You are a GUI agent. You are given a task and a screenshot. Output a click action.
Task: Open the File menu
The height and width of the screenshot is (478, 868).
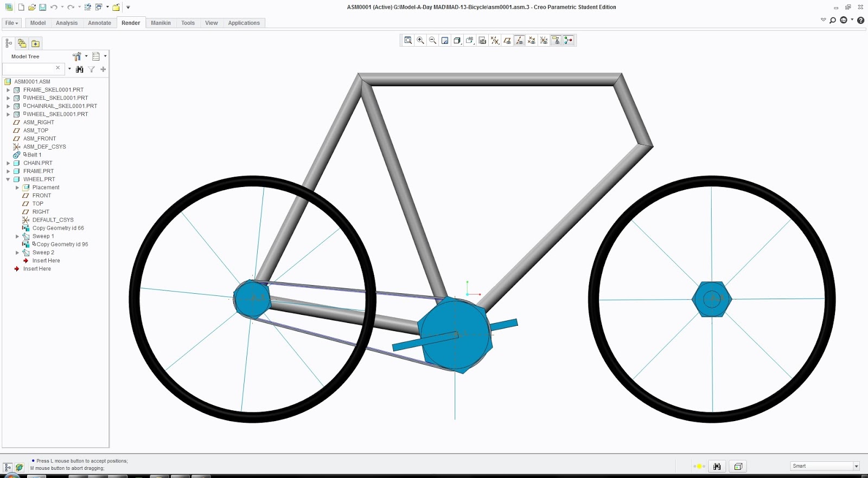(x=12, y=23)
